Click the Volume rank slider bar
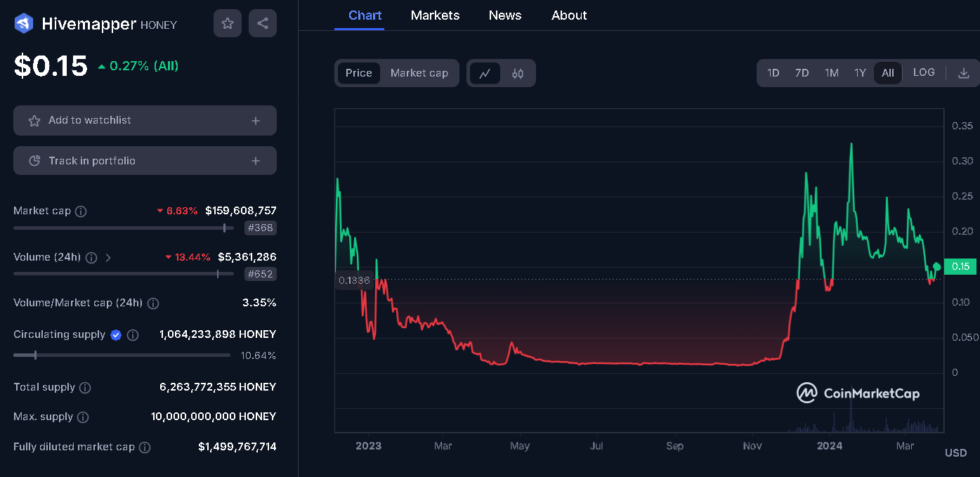This screenshot has height=477, width=980. pos(124,274)
